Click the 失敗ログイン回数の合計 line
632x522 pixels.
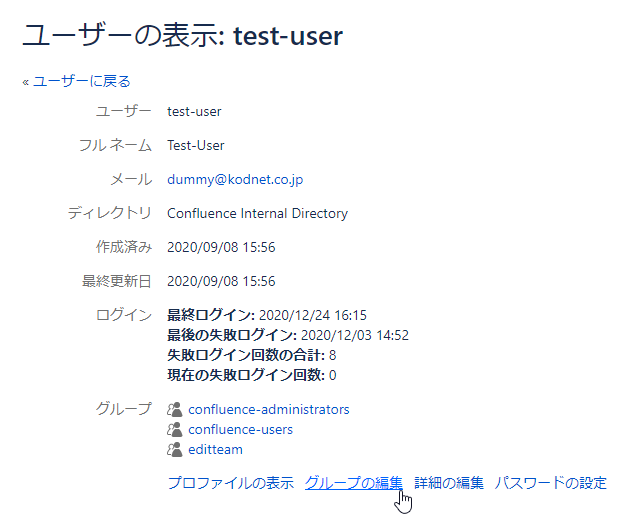(x=251, y=355)
